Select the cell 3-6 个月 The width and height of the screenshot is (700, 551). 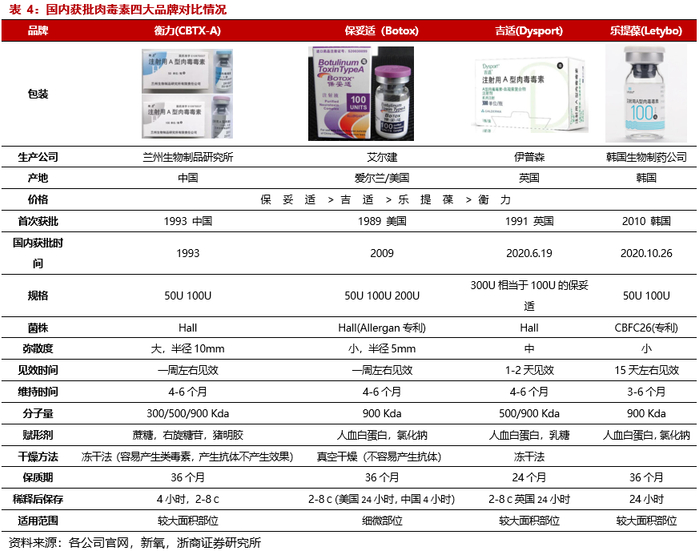coord(646,392)
